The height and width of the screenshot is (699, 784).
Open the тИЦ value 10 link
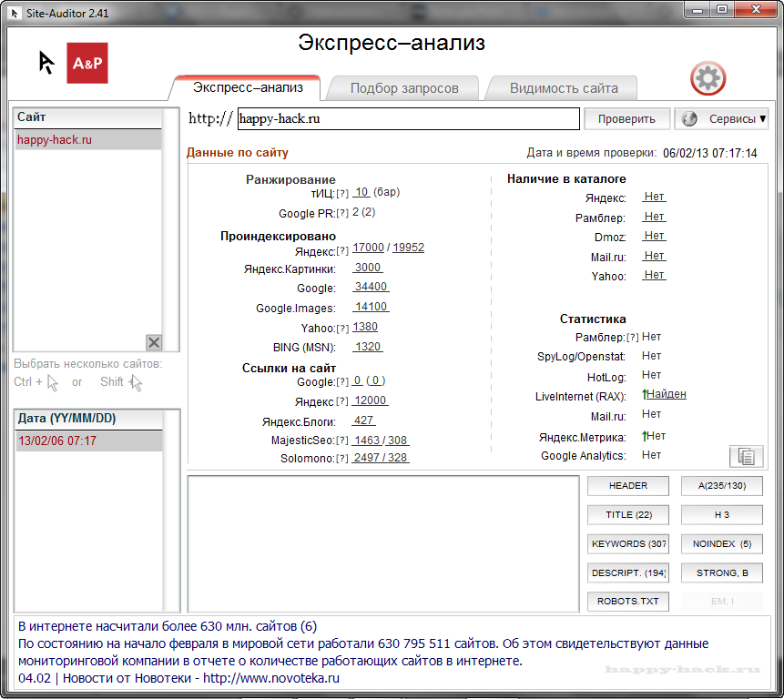[x=361, y=192]
